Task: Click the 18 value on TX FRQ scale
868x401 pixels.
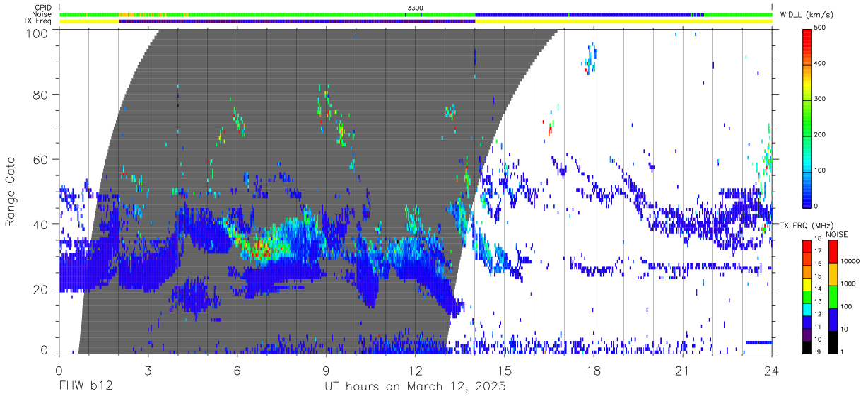Action: [x=818, y=239]
